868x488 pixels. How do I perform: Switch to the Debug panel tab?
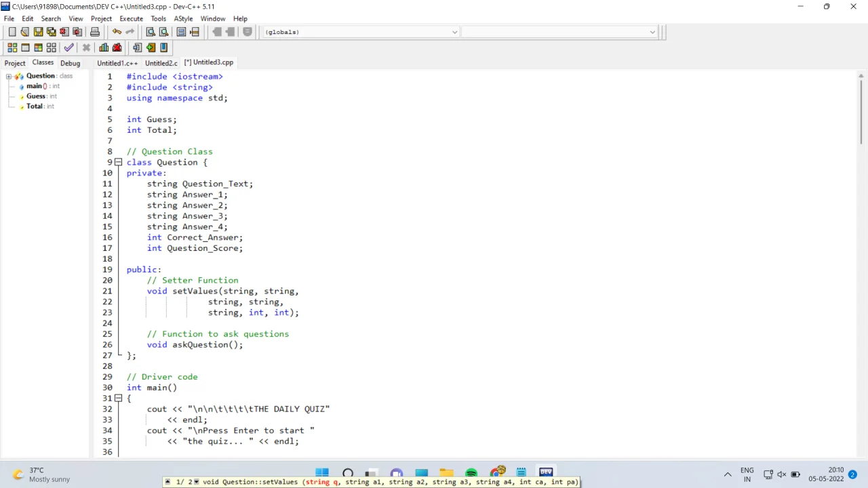click(x=70, y=63)
